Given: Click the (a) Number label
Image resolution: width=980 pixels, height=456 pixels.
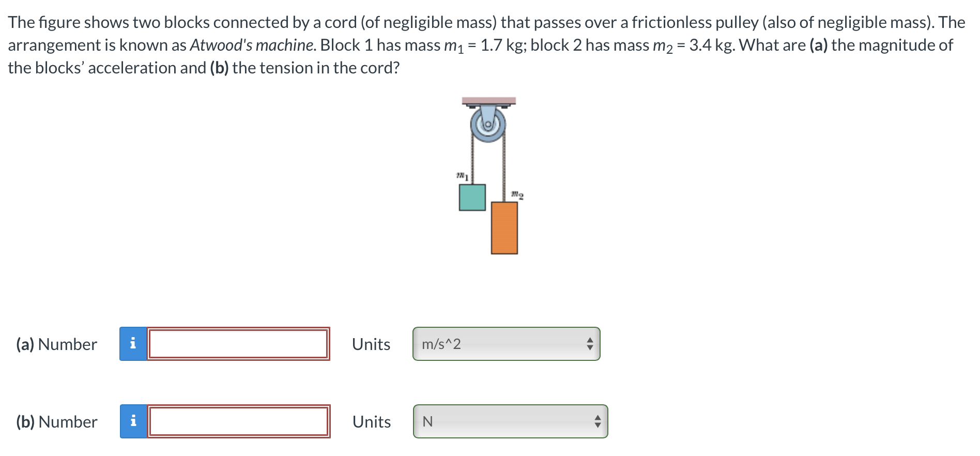Looking at the screenshot, I should 56,344.
